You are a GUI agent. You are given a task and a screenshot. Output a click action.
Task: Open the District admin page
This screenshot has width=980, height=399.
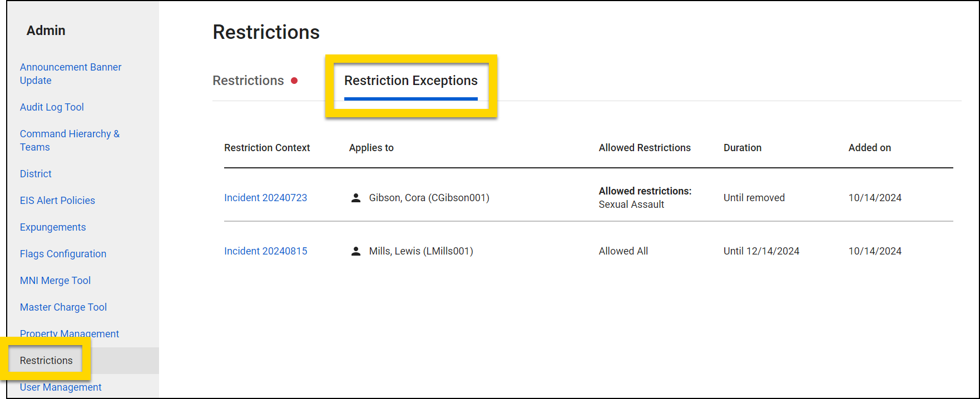[x=36, y=174]
